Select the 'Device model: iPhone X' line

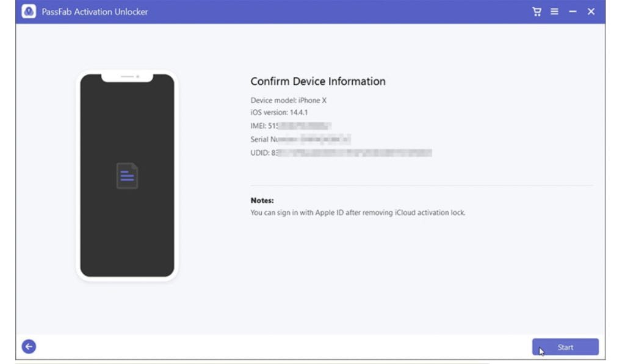tap(289, 101)
